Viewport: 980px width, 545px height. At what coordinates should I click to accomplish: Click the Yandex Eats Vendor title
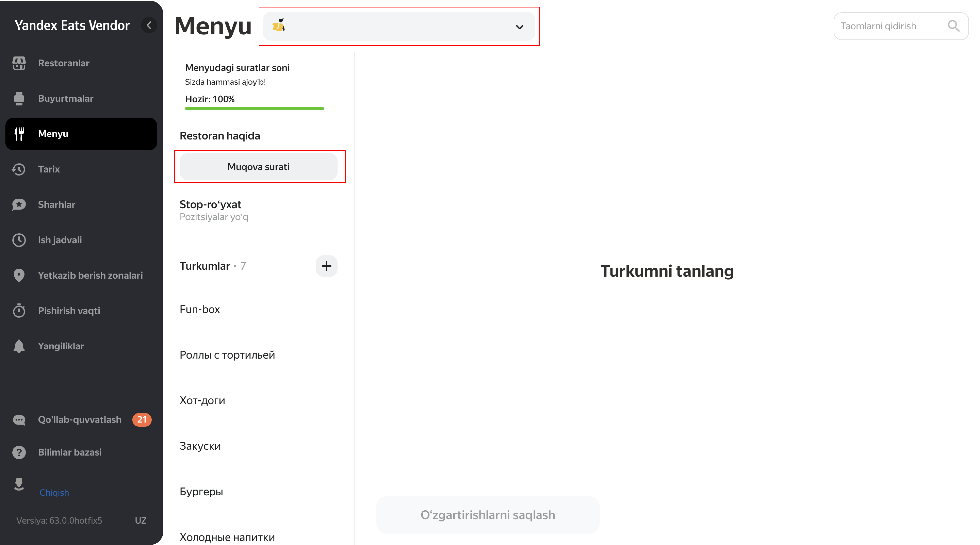(72, 25)
